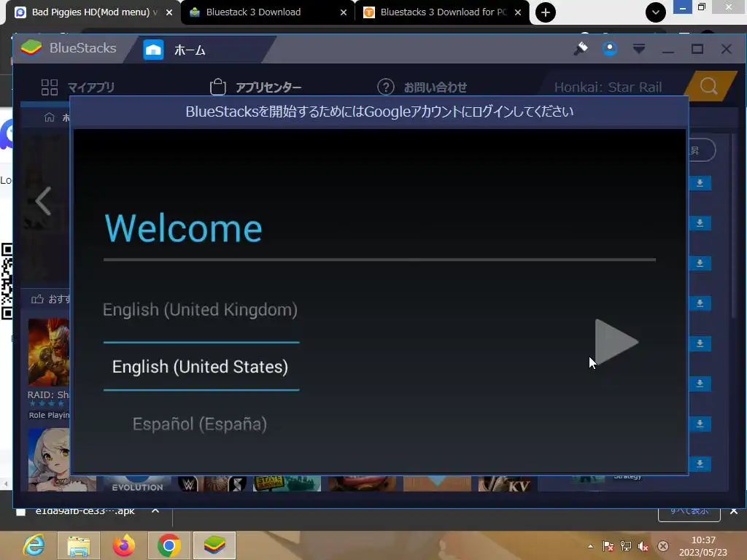
Task: Click the Action Center flag icon
Action: point(608,546)
